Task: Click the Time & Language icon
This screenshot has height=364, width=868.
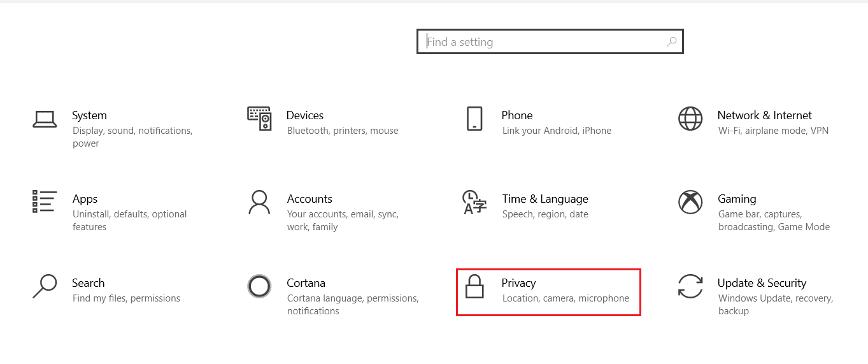Action: pyautogui.click(x=474, y=202)
